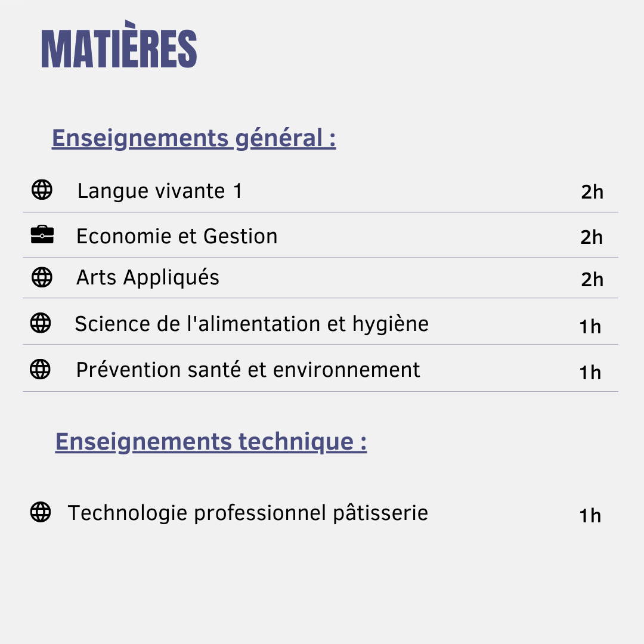Image resolution: width=644 pixels, height=644 pixels.
Task: Click the 2h duration for Langue vivante 1
Action: click(592, 192)
